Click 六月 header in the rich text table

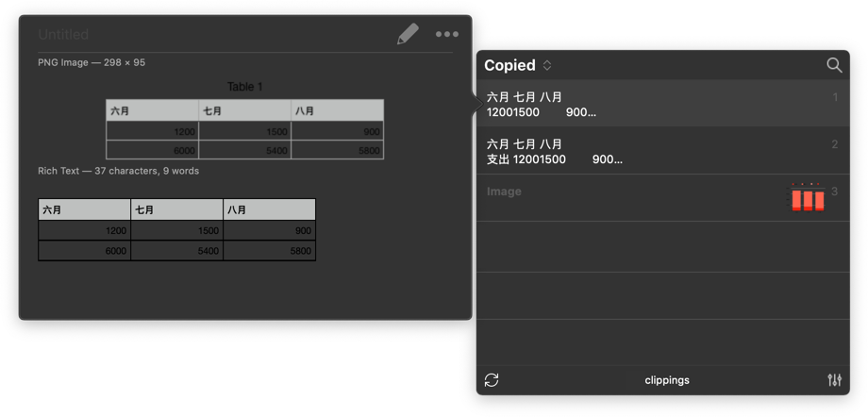[84, 209]
